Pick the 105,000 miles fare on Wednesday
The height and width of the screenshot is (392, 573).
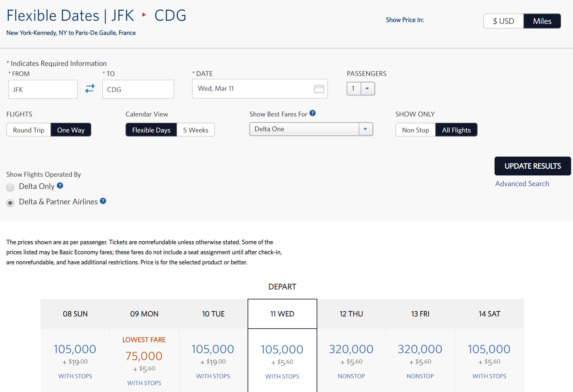point(282,349)
